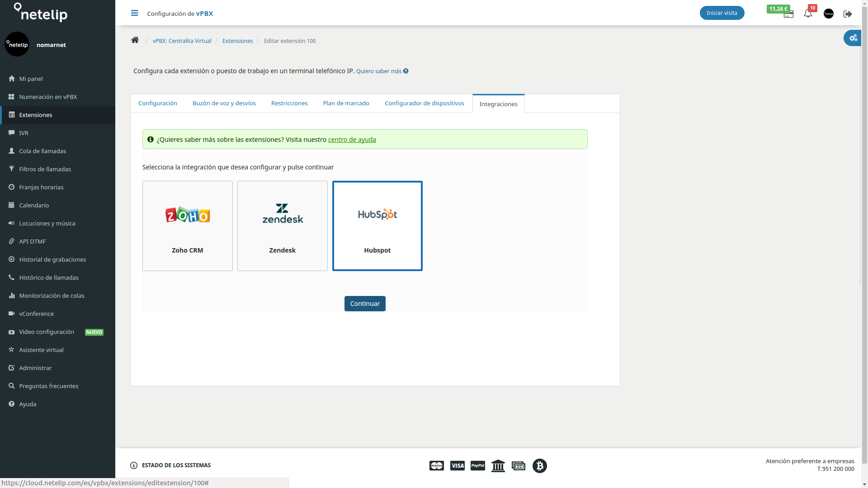Screen dimensions: 868x488
Task: Open the Restricciones tab
Action: pos(289,103)
